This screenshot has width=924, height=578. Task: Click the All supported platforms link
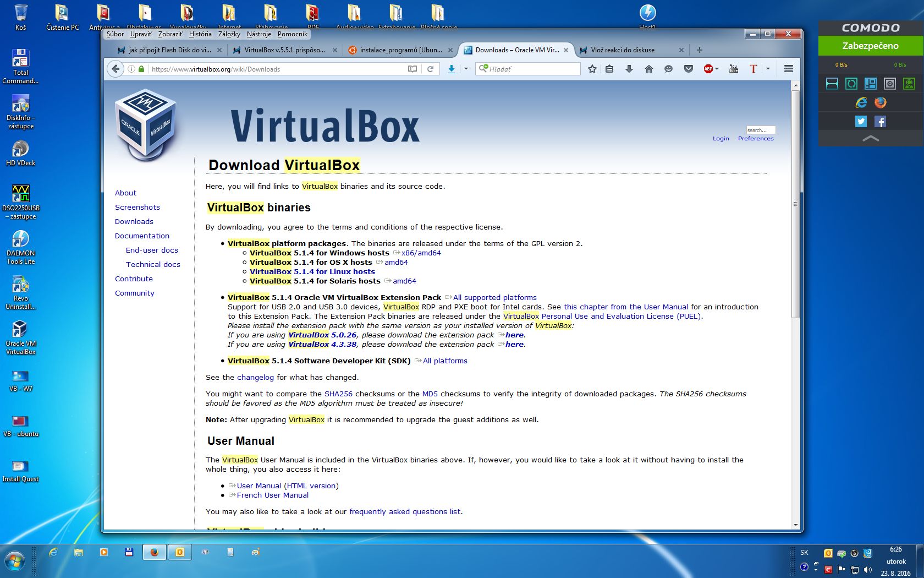[x=494, y=298]
